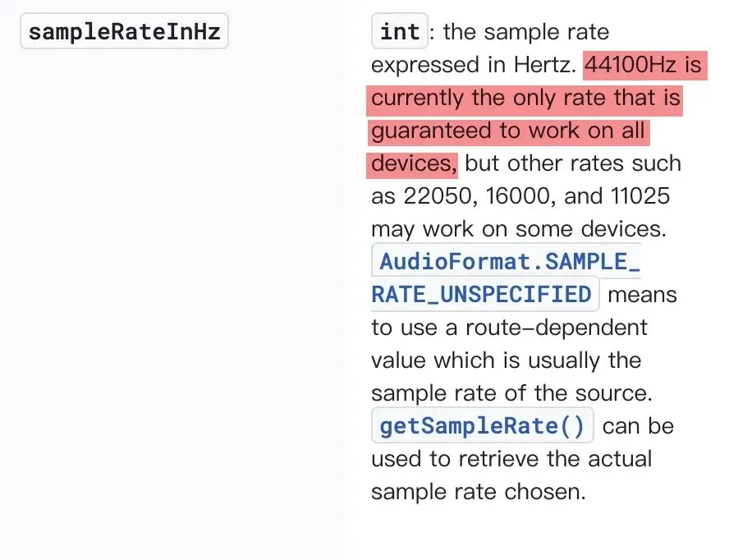The width and height of the screenshot is (752, 560).
Task: Click the int type code label
Action: pos(400,33)
